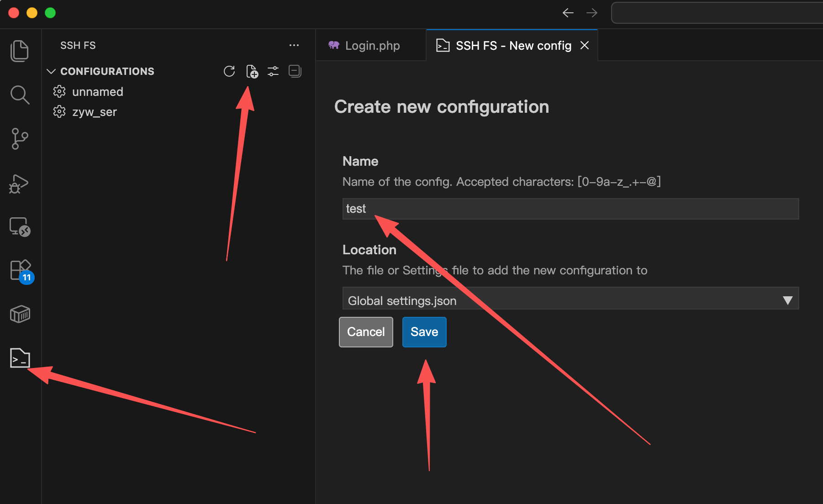The height and width of the screenshot is (504, 823).
Task: Go forward with the navigation arrow
Action: tap(591, 13)
